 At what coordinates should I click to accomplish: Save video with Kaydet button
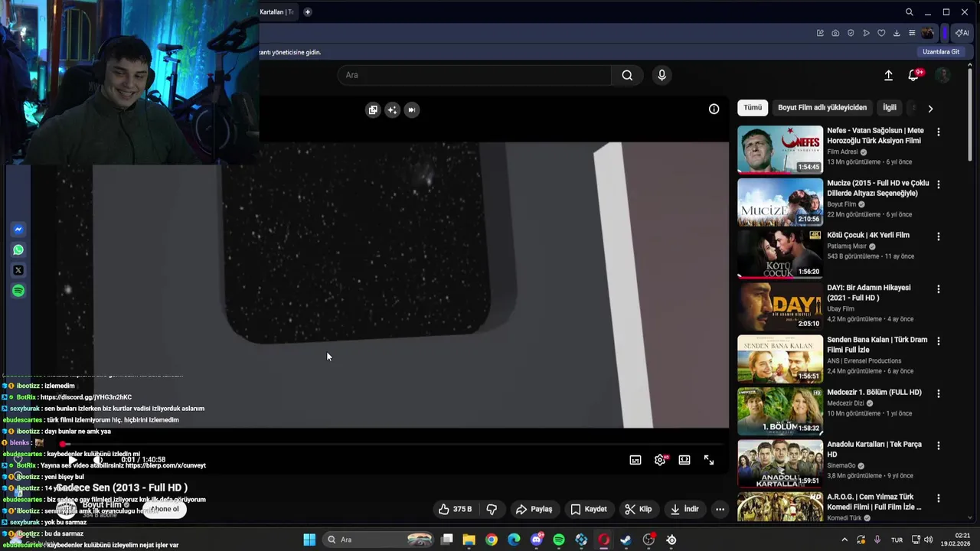(x=588, y=509)
